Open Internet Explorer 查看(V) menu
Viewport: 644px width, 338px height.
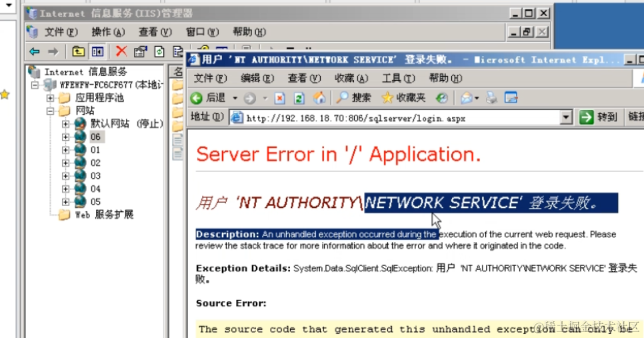[305, 78]
